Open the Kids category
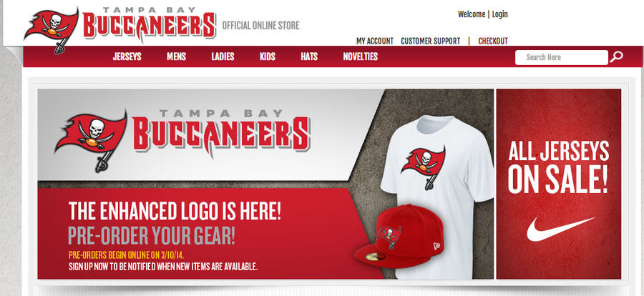Image resolution: width=644 pixels, height=296 pixels. coord(268,56)
